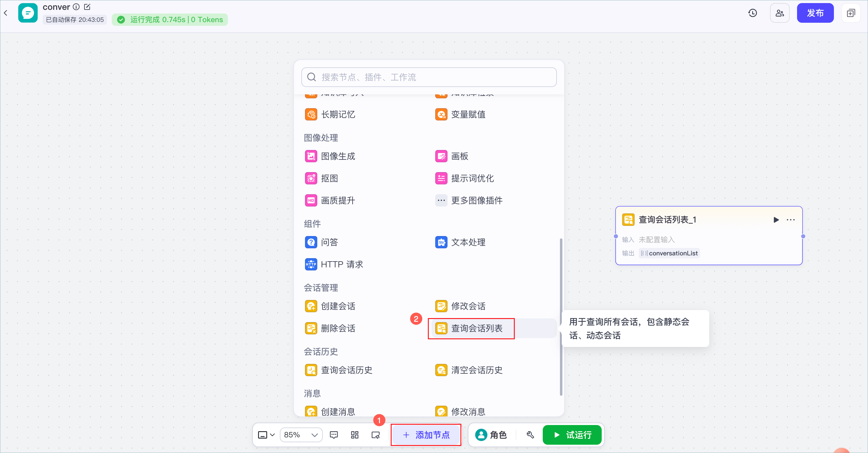This screenshot has width=868, height=453.
Task: Click the node's right output port
Action: coord(803,236)
